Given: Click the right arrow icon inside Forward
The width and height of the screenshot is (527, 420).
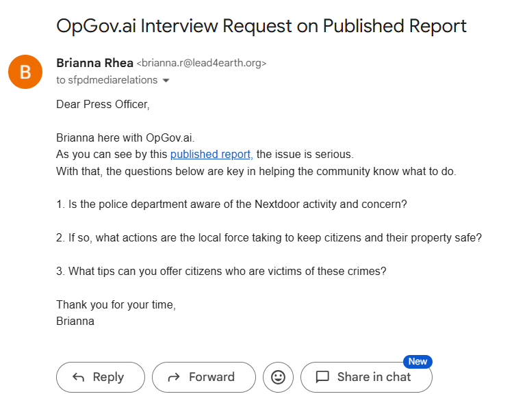Looking at the screenshot, I should 174,377.
